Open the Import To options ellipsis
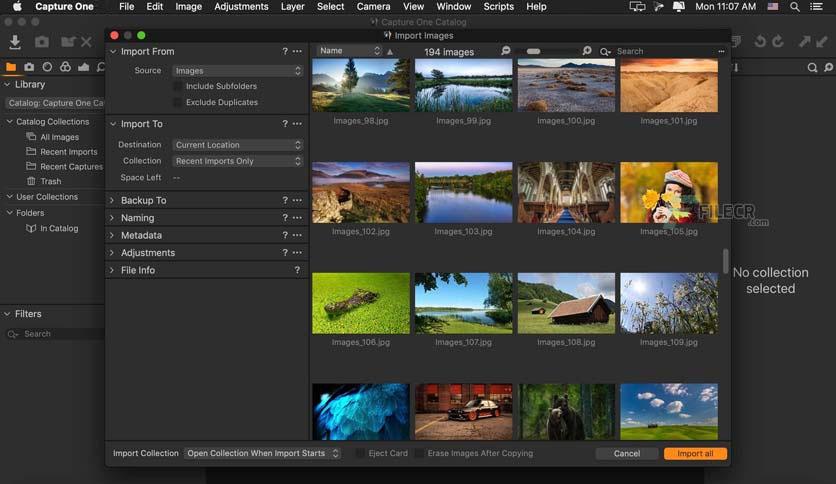Image resolution: width=836 pixels, height=484 pixels. click(x=297, y=124)
